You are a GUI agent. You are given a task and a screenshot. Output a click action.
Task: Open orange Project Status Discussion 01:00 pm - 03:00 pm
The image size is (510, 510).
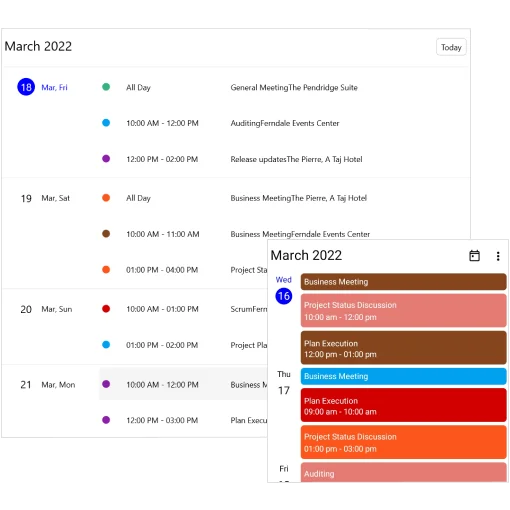pos(403,442)
